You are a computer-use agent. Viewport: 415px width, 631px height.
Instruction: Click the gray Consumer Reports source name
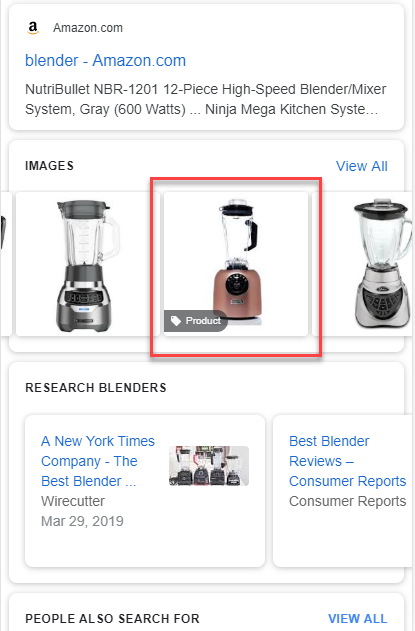(x=347, y=501)
